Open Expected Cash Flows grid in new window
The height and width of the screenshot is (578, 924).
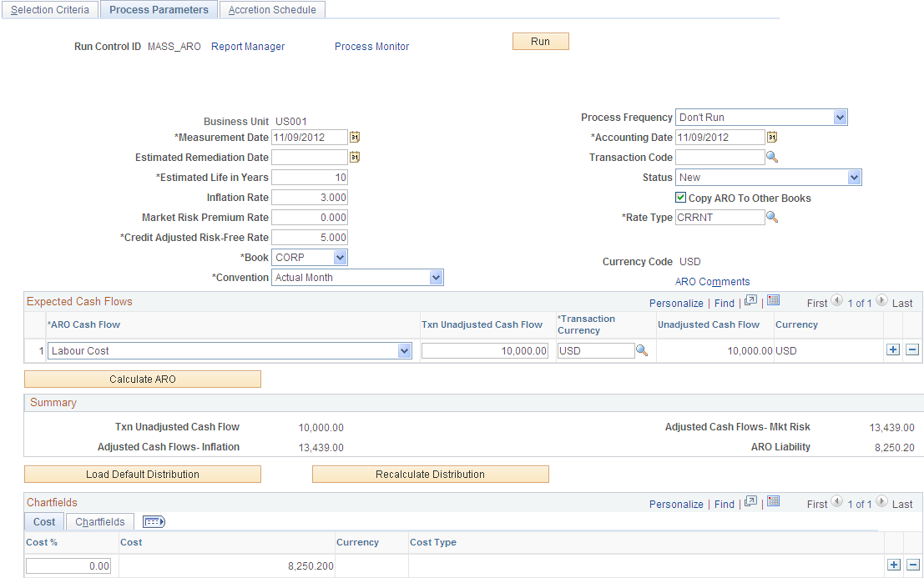(750, 301)
